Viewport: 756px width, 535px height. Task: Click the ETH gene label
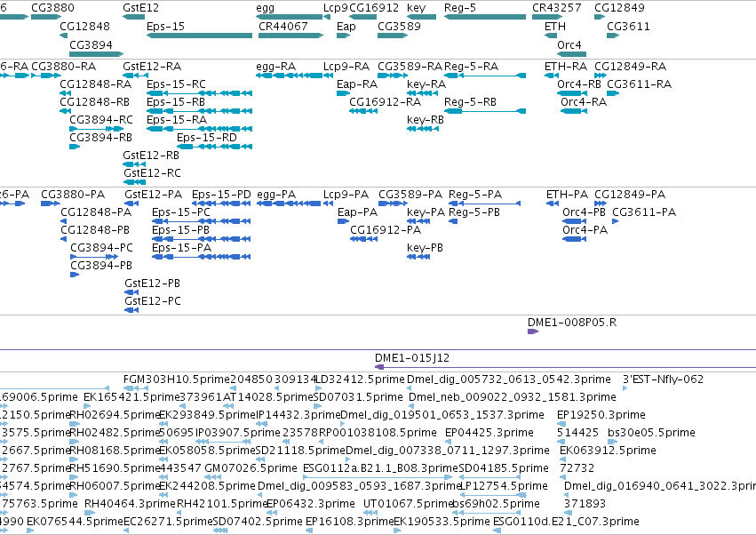coord(555,26)
